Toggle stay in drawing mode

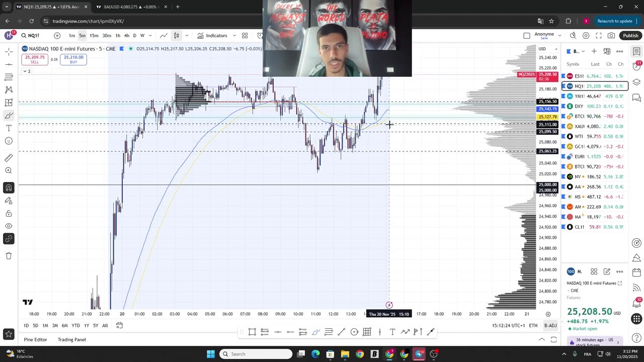[9, 201]
